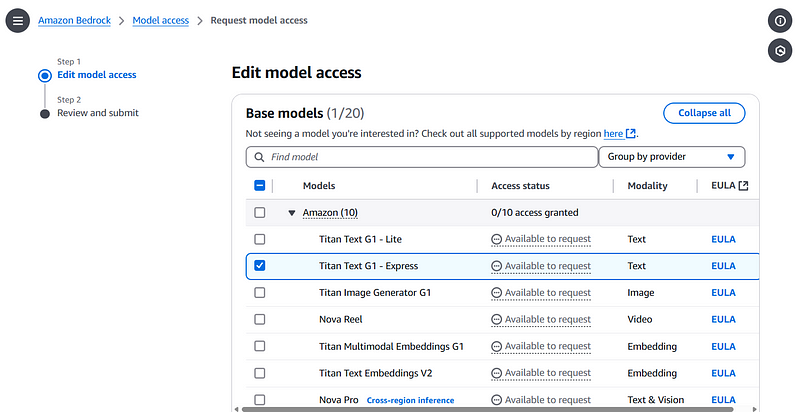
Task: Go to Step 2 Review and submit
Action: coord(97,113)
